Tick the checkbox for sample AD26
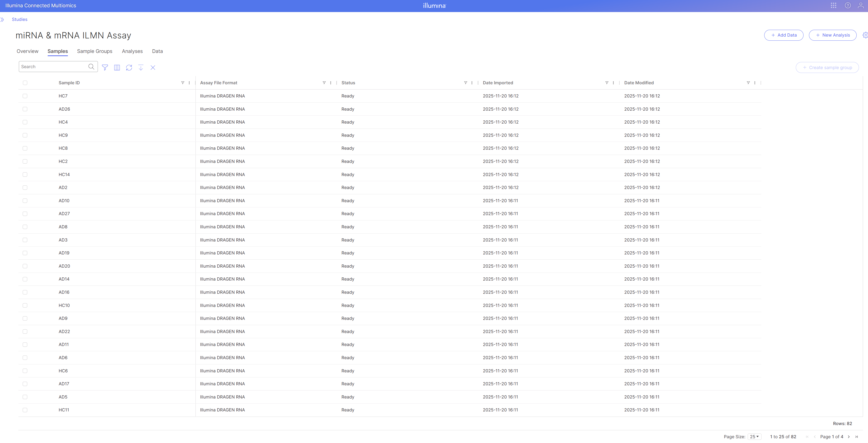Viewport: 868px width, 443px height. click(x=25, y=109)
